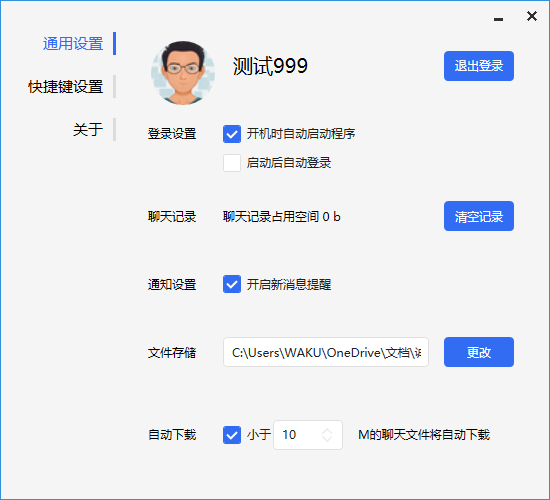Screen dimensions: 550x500
Task: Switch to 快捷键设置 tab
Action: pyautogui.click(x=66, y=87)
